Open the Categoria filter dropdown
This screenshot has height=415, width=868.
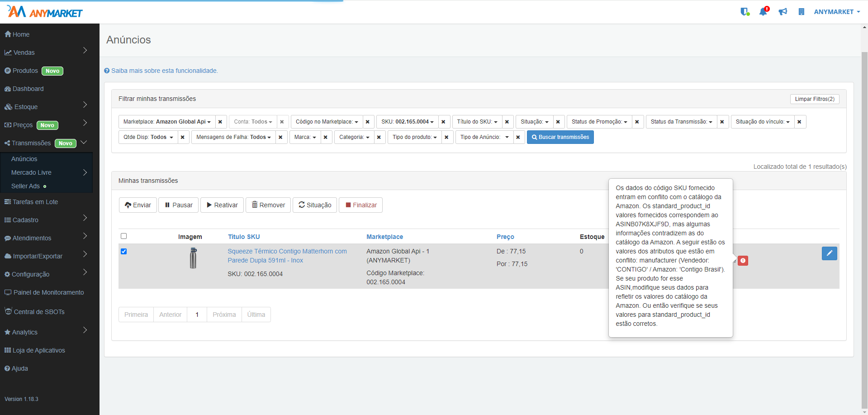click(x=354, y=137)
